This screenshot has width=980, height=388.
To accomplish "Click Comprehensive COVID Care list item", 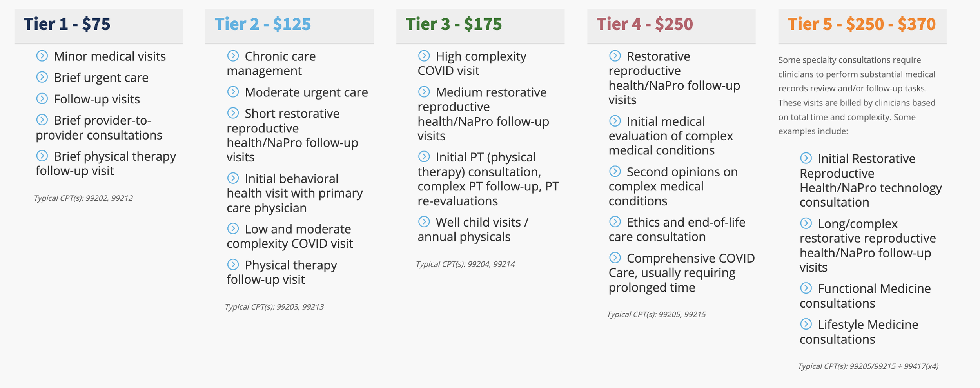I will (x=682, y=272).
